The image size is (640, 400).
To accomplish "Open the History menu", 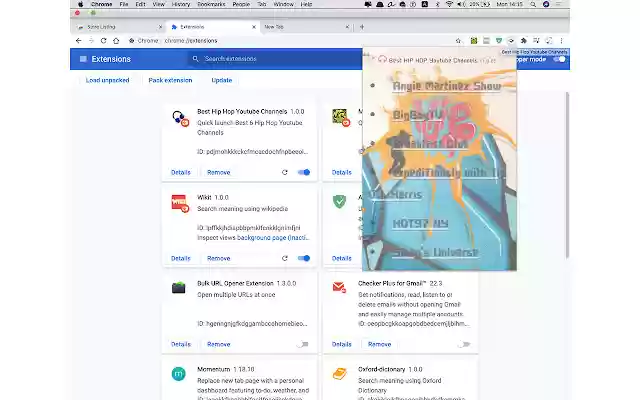I will 181,4.
